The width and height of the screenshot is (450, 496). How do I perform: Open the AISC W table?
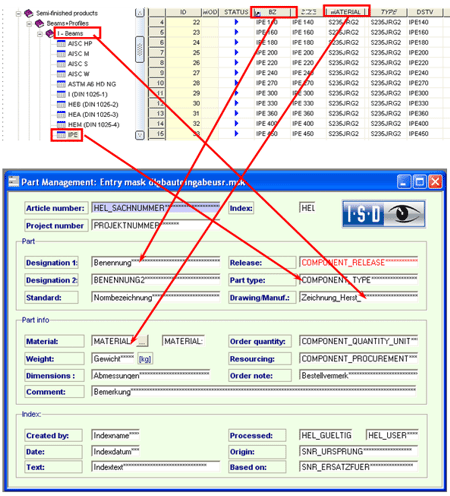click(79, 74)
